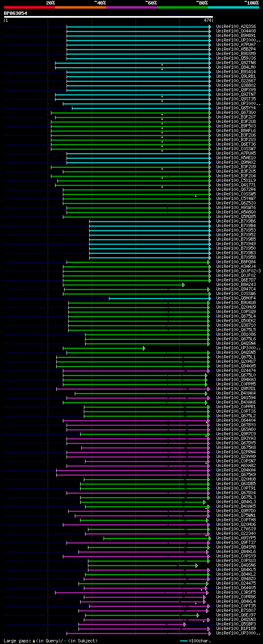Select the UniRef100_C5Y4W7 label
This screenshot has height=644, width=263.
[237, 198]
